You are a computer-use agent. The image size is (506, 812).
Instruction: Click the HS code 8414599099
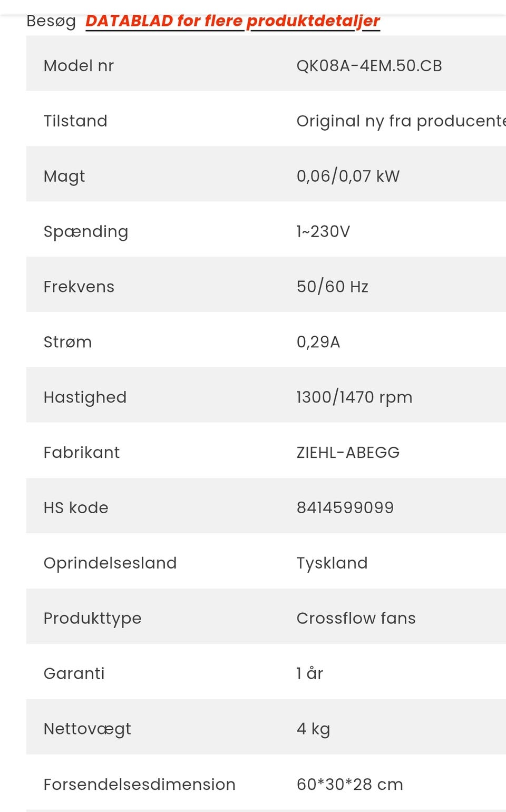coord(345,507)
